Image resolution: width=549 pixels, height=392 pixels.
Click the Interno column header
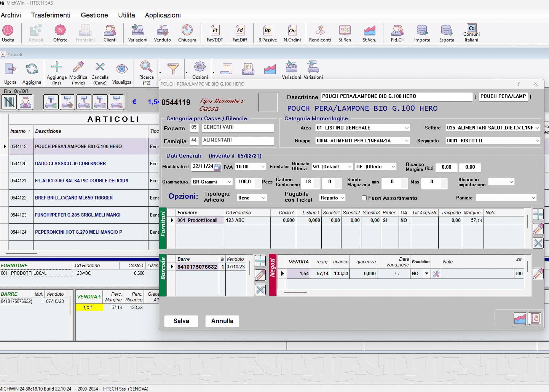(x=21, y=131)
